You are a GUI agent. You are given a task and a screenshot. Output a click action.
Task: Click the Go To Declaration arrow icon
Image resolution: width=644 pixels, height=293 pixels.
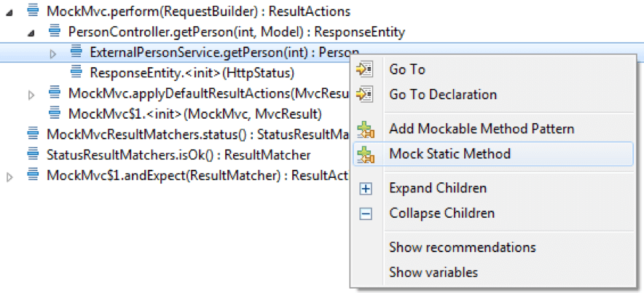click(364, 95)
